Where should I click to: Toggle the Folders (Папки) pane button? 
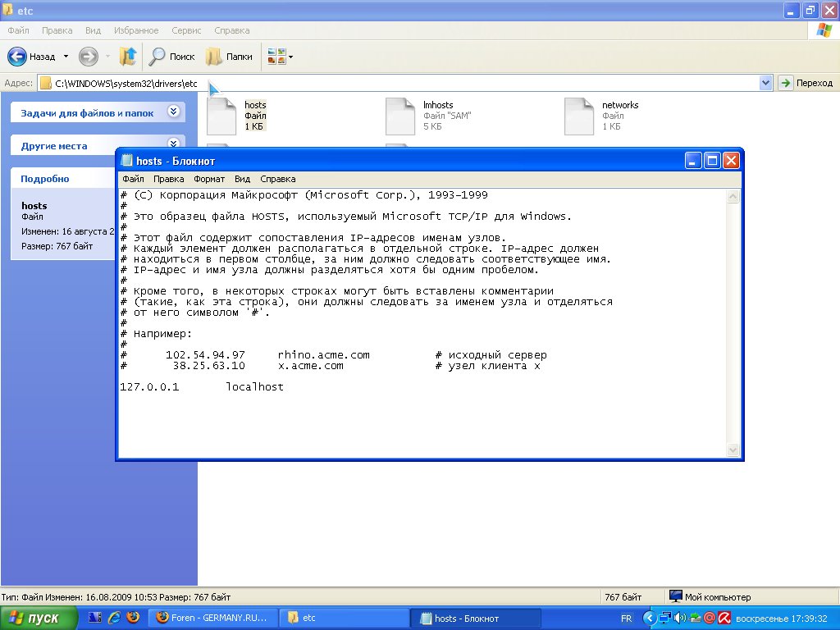coord(229,57)
